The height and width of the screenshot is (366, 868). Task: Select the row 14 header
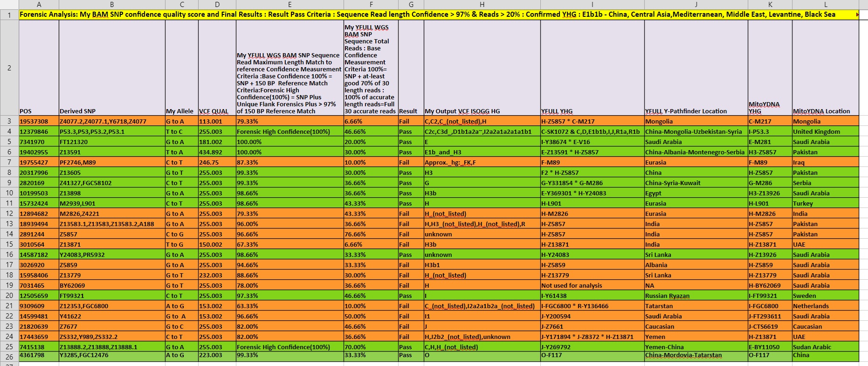pos(9,234)
